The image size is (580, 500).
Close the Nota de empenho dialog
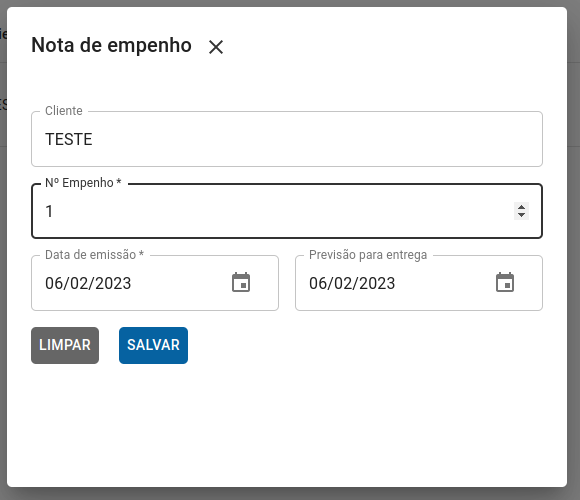(x=216, y=47)
